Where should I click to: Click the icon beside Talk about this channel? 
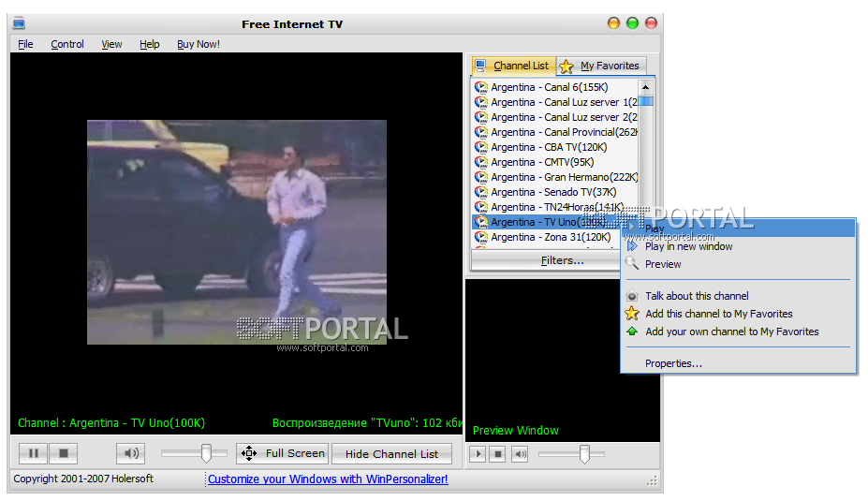click(632, 296)
